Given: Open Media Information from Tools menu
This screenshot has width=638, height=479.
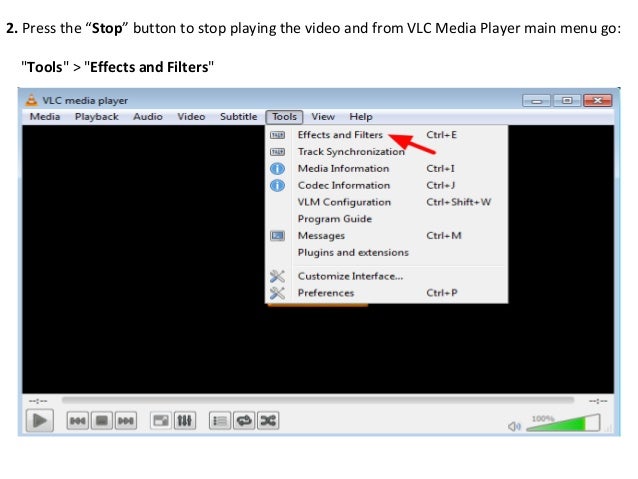Looking at the screenshot, I should [x=386, y=168].
